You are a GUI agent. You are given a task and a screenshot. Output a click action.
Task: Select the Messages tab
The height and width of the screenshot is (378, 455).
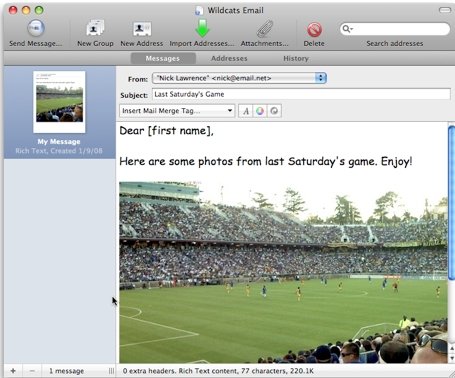pyautogui.click(x=163, y=58)
